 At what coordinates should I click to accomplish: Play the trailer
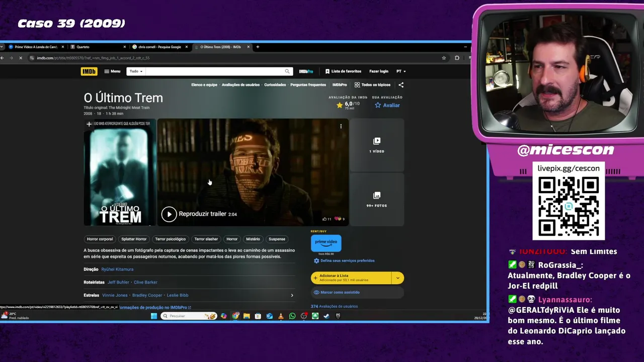point(169,214)
